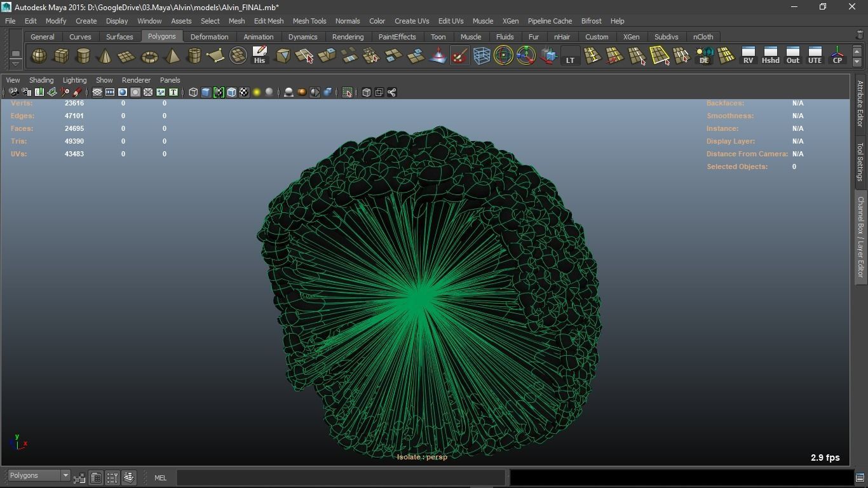Toggle isolate select in panel toolbar

[347, 93]
